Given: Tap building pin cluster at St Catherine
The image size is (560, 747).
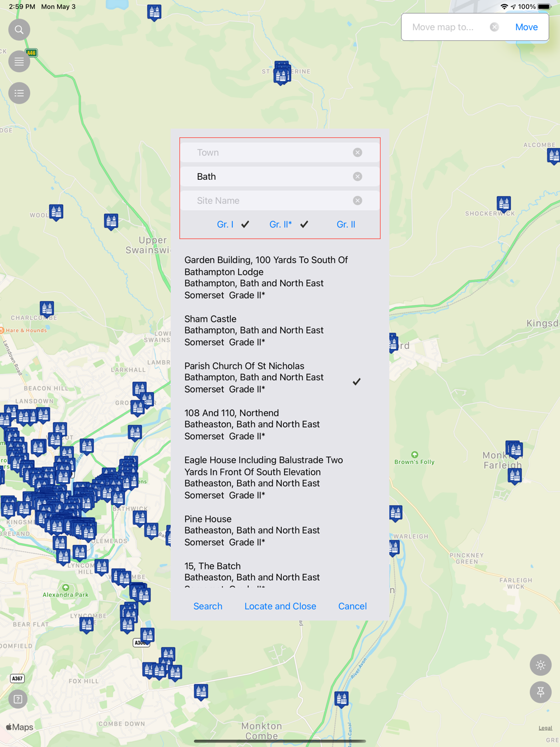Looking at the screenshot, I should (282, 73).
